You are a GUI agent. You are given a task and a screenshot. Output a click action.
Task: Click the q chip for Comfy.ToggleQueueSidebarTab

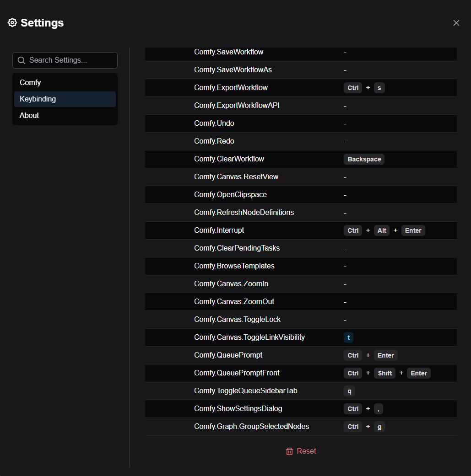click(x=349, y=390)
